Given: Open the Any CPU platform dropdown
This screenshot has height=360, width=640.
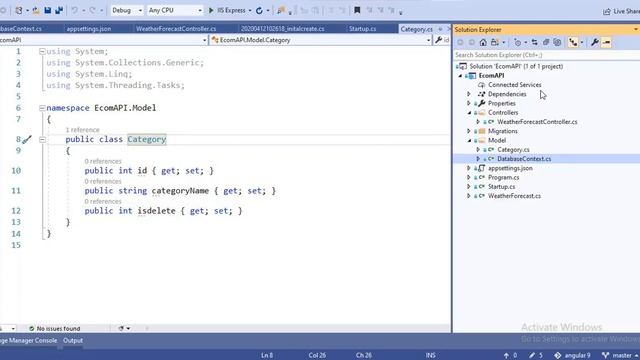Looking at the screenshot, I should point(175,10).
